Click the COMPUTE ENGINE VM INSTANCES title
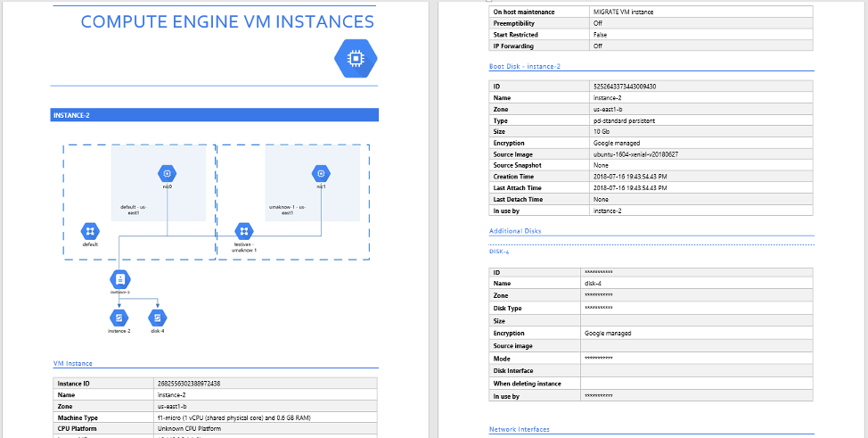Screen dimensions: 868x438 pyautogui.click(x=227, y=21)
